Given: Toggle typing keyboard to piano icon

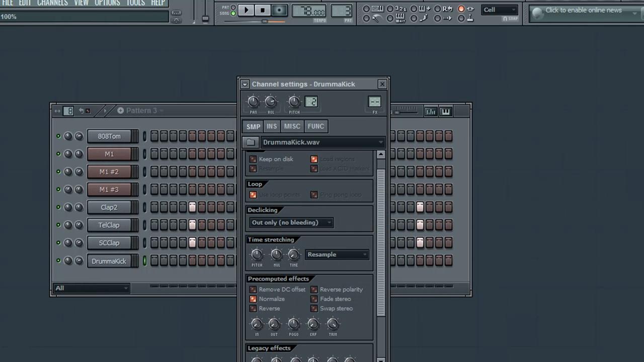Looking at the screenshot, I should (x=377, y=9).
